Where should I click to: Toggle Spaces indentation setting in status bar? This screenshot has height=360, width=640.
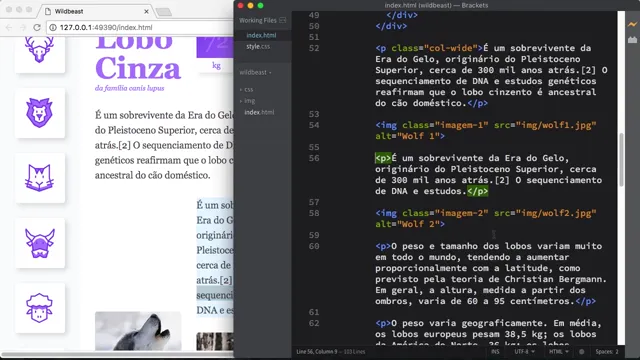click(607, 351)
